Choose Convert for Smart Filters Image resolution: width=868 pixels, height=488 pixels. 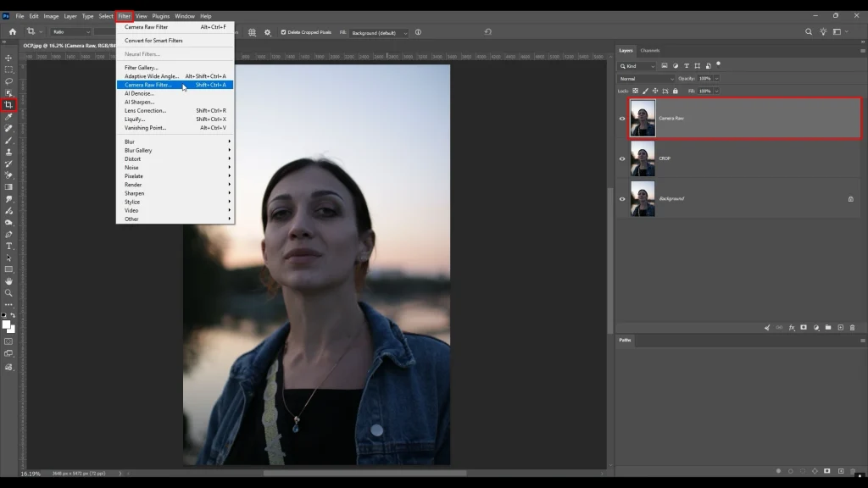[175, 41]
